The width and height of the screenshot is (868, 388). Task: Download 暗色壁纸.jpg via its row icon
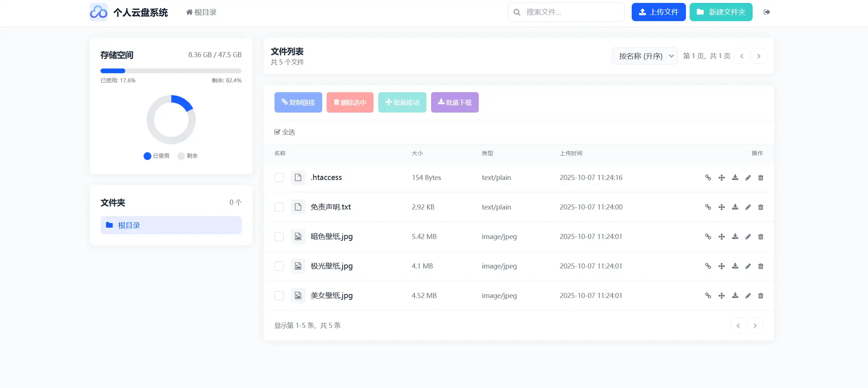pyautogui.click(x=735, y=236)
